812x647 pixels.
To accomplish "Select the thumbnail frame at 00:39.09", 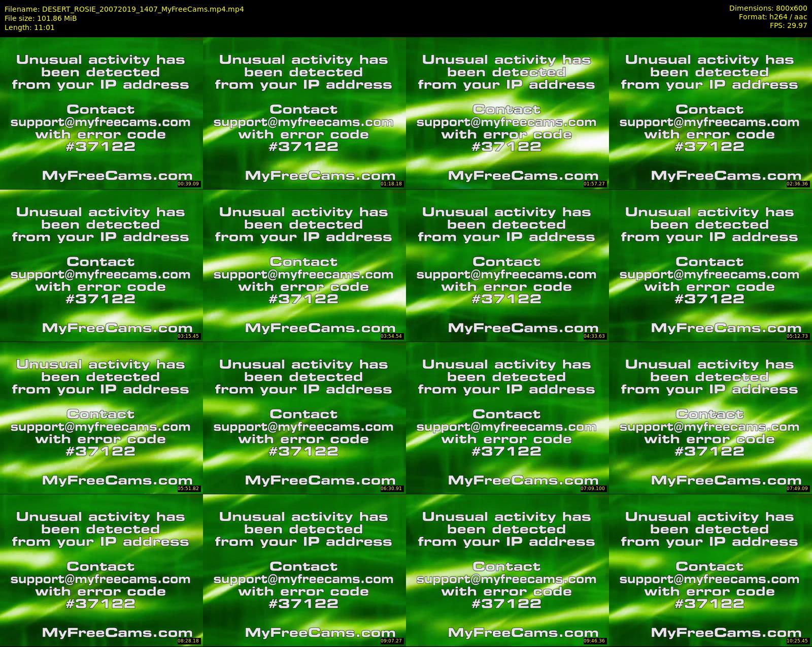I will 101,113.
